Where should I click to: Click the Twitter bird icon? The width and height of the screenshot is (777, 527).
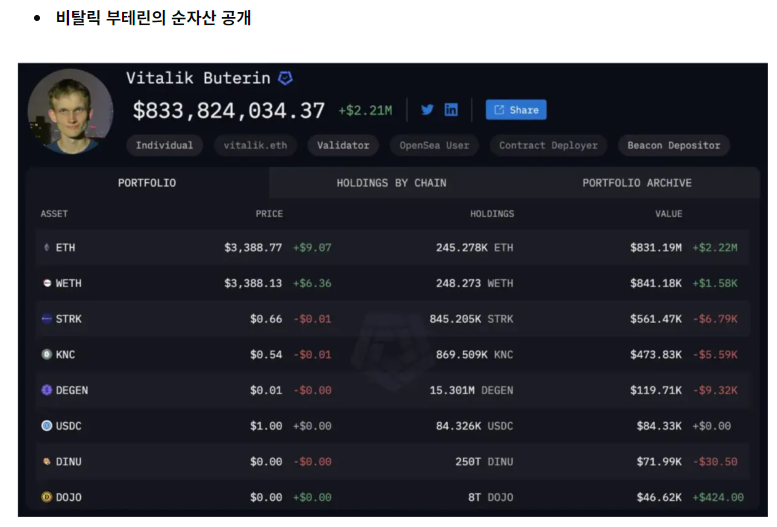click(427, 110)
